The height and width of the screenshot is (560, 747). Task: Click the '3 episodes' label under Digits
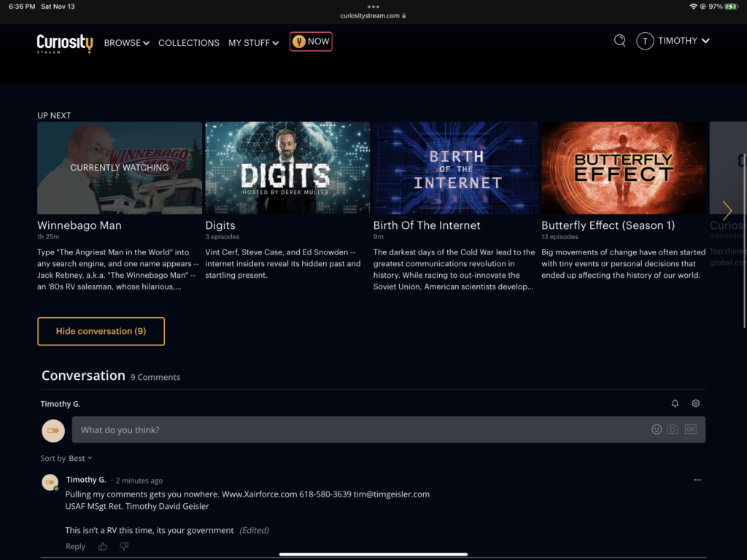[x=222, y=237]
